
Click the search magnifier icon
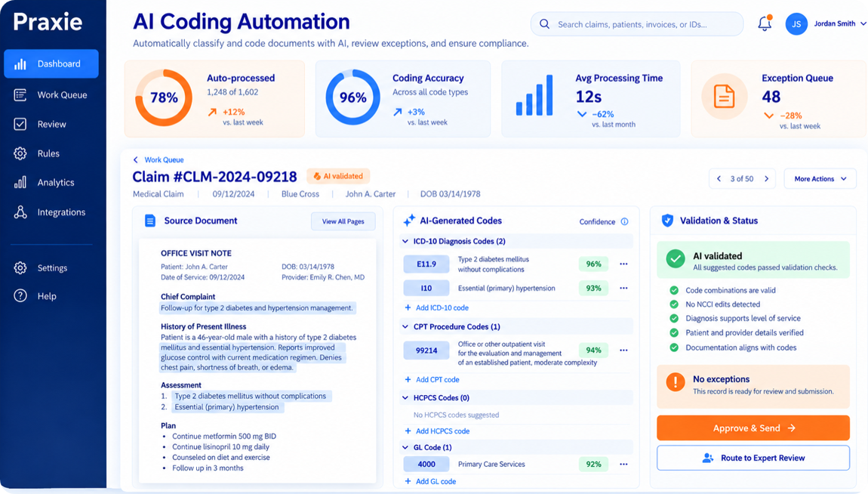pyautogui.click(x=545, y=24)
